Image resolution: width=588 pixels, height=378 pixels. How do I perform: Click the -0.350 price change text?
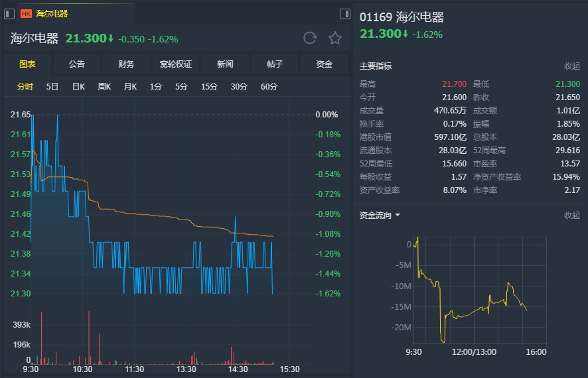click(x=131, y=39)
